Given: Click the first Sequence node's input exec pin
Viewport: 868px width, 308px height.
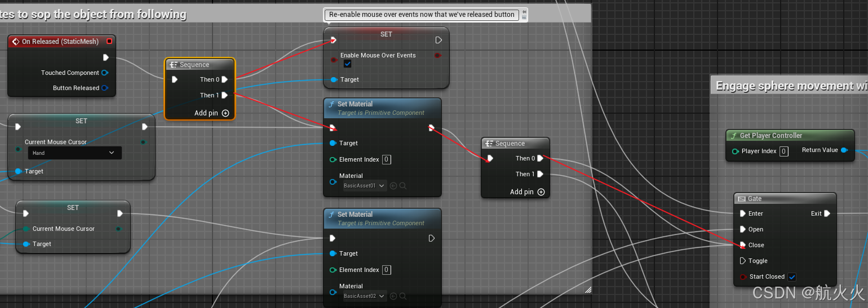Looking at the screenshot, I should (x=175, y=79).
